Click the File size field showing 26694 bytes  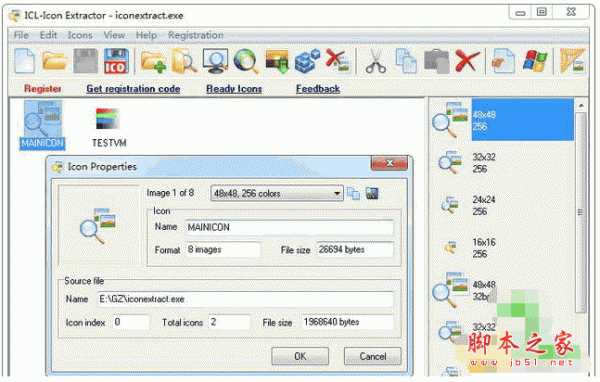pos(355,250)
